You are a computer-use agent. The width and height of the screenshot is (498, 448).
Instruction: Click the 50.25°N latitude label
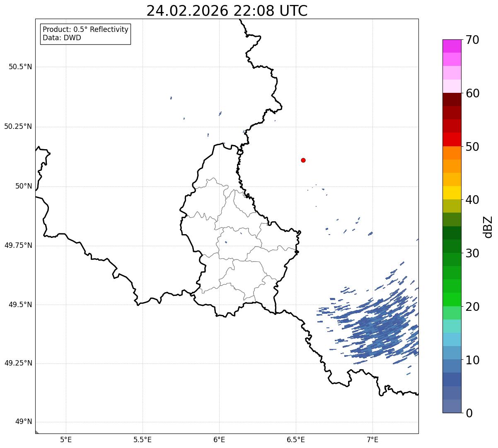[x=18, y=126]
